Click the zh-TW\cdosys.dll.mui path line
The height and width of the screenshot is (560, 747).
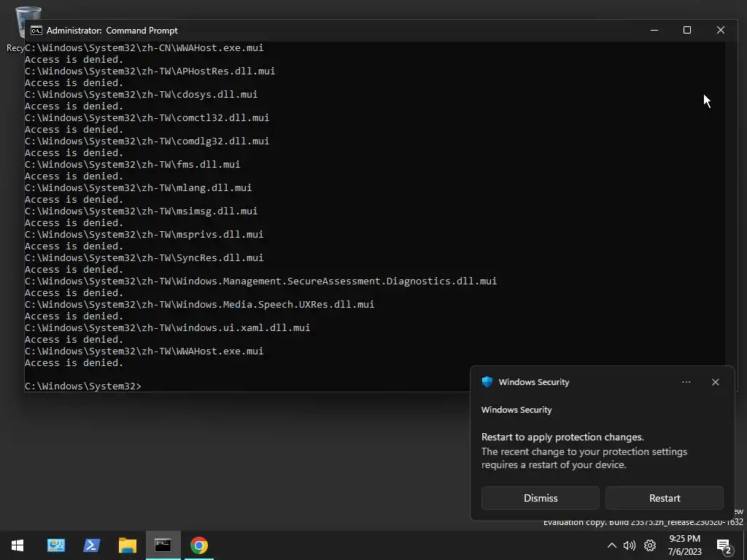141,94
